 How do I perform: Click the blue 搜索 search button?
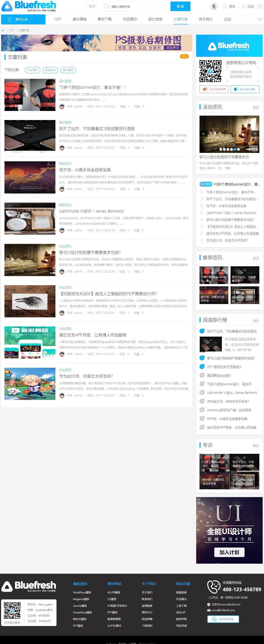[x=180, y=6]
